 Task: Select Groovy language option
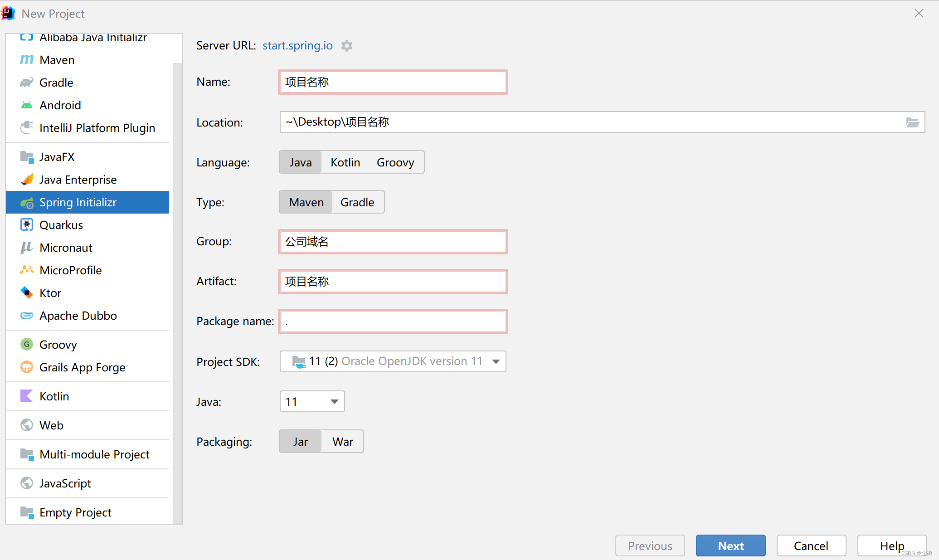(x=395, y=162)
